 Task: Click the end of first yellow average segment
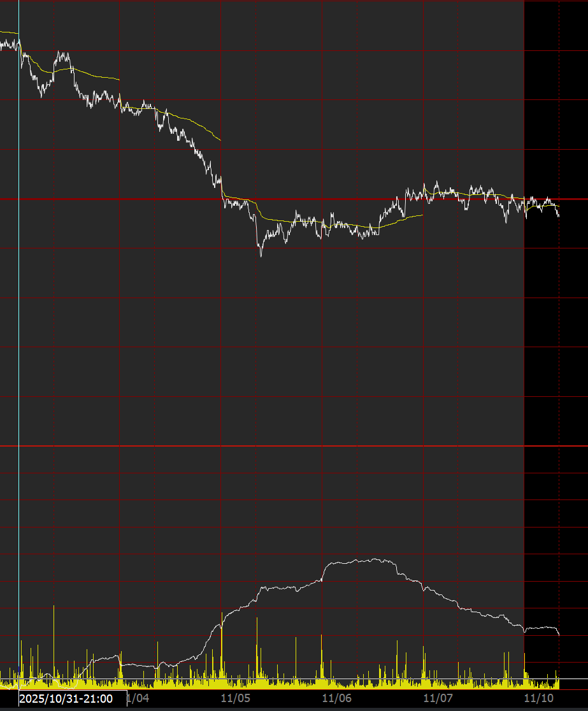tap(119, 80)
